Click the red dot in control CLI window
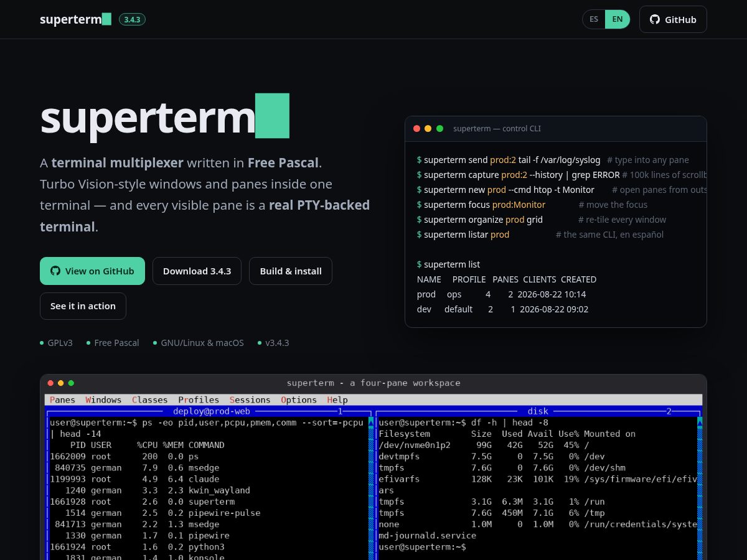This screenshot has width=747, height=560. (x=416, y=129)
